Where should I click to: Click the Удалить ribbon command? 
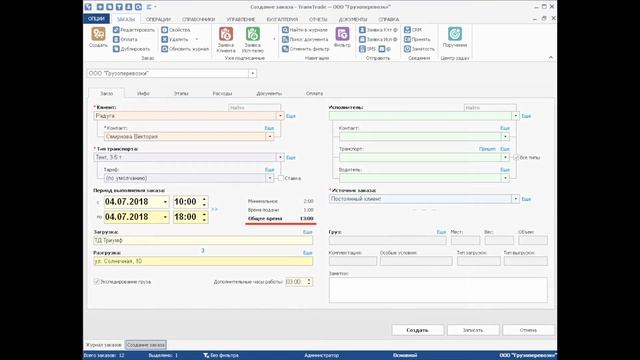click(x=175, y=39)
